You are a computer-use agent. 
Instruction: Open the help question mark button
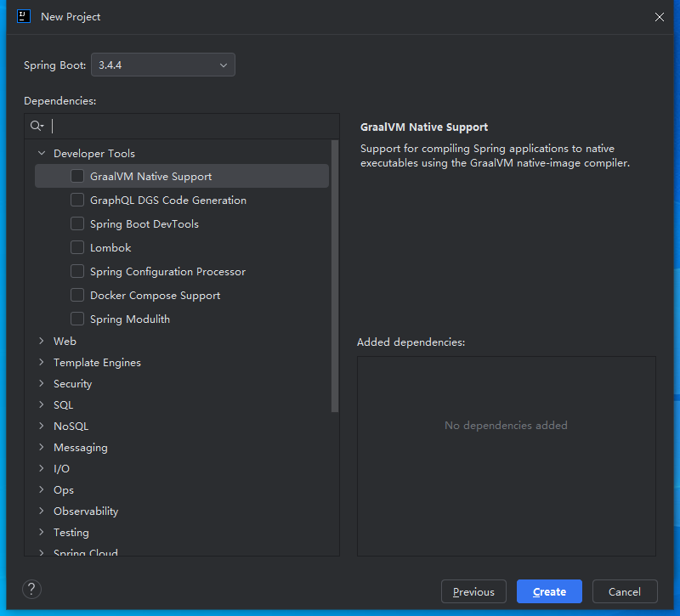[x=31, y=589]
